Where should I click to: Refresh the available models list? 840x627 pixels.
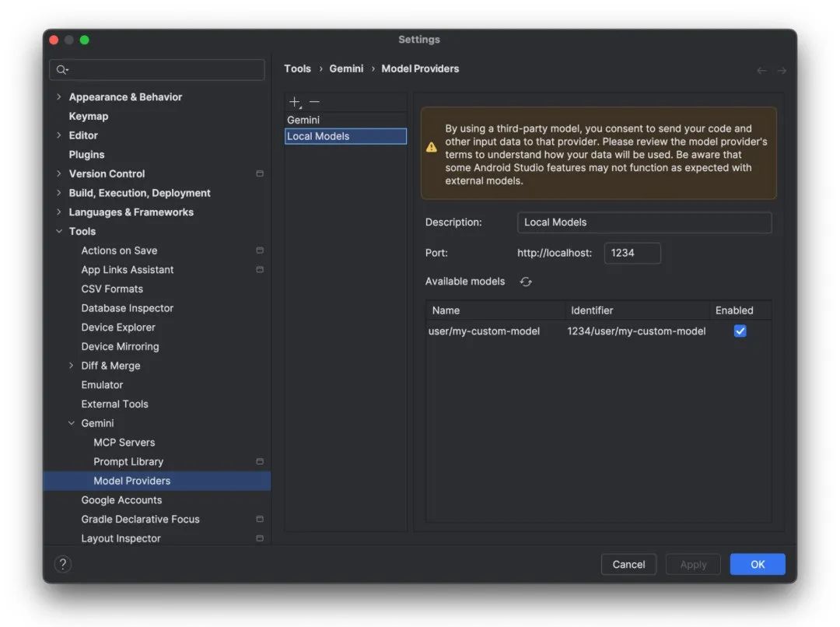tap(526, 282)
